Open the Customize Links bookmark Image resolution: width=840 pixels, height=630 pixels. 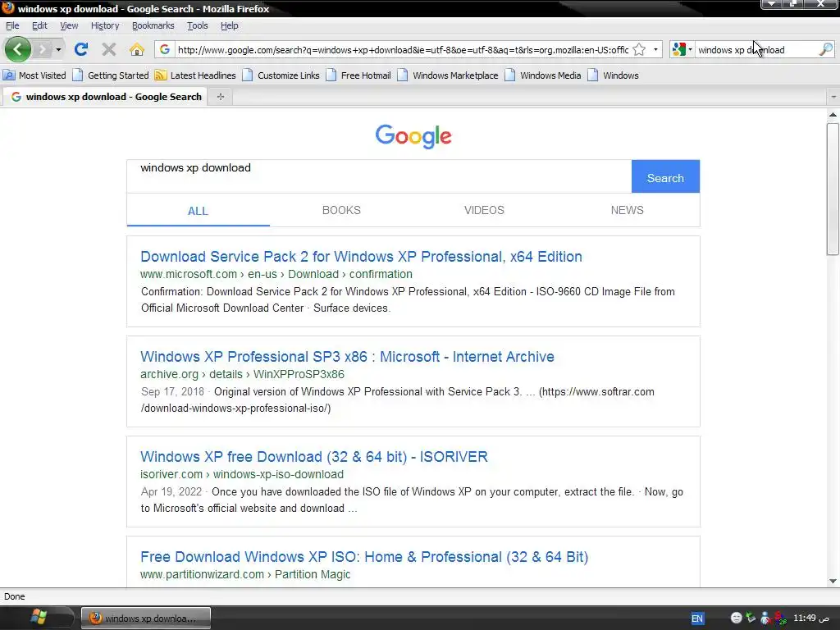[x=281, y=75]
